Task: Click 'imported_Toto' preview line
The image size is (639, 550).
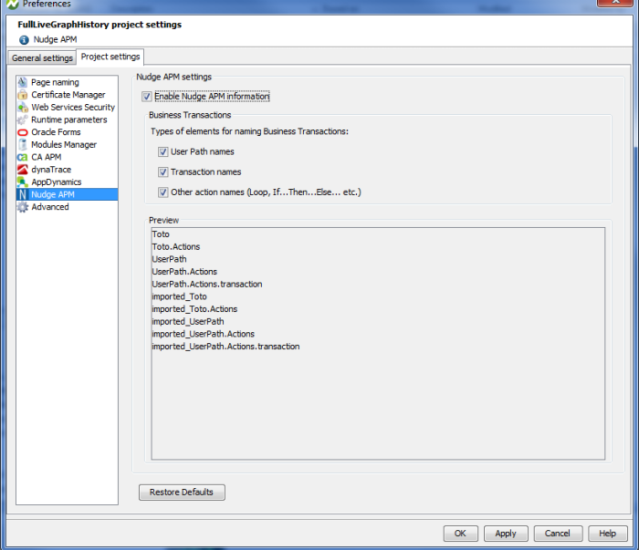Action: [179, 297]
